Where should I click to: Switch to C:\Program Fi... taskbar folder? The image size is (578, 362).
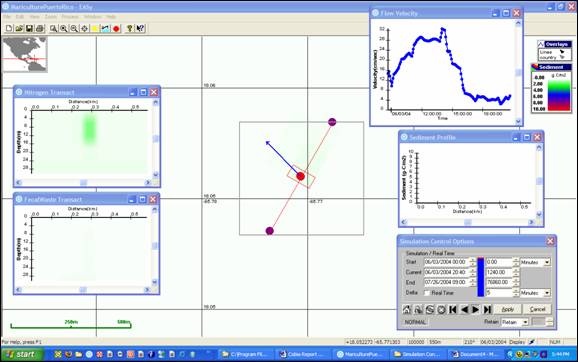click(246, 354)
